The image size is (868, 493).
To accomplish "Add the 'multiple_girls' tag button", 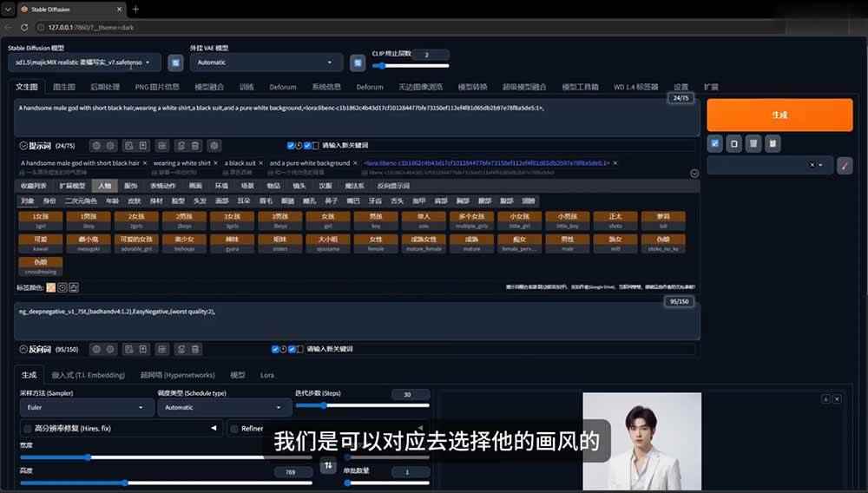I will (471, 220).
